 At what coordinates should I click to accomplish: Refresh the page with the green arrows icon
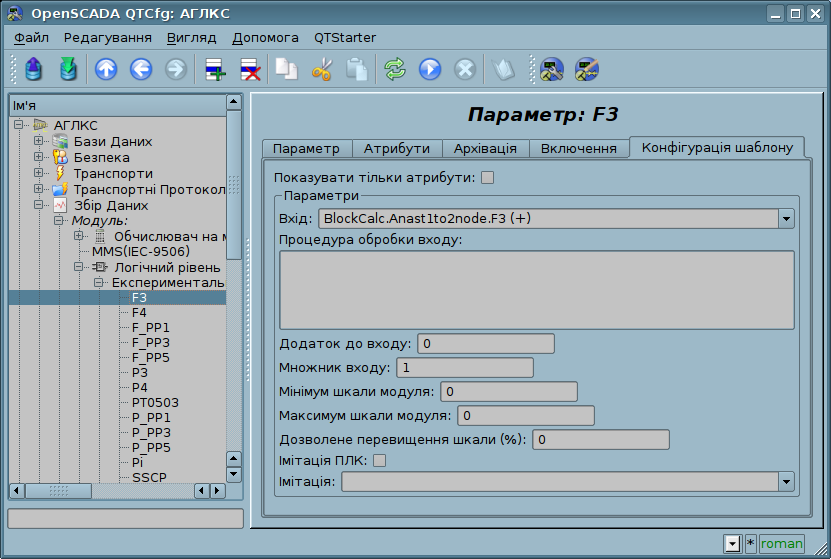point(395,69)
